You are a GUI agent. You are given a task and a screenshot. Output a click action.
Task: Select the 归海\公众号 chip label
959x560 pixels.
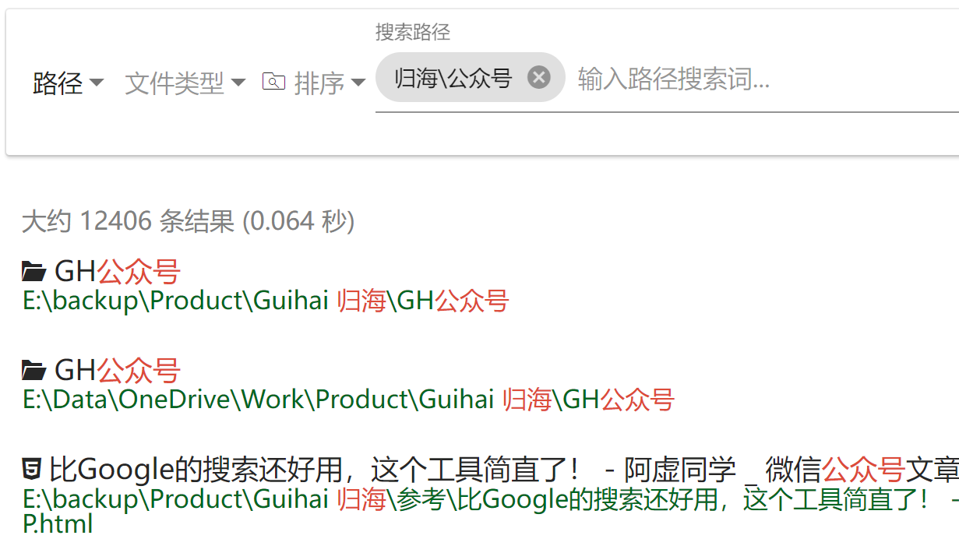point(453,78)
